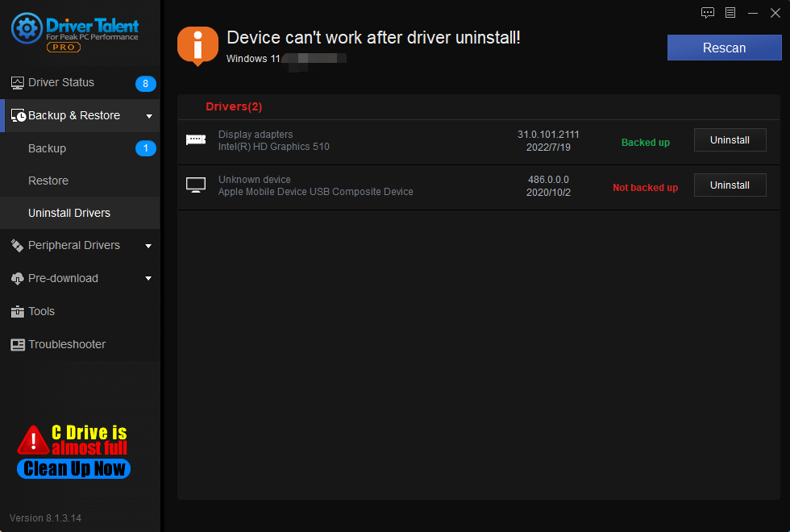Click the Peripheral Drivers plug icon
The width and height of the screenshot is (790, 532).
tap(17, 245)
